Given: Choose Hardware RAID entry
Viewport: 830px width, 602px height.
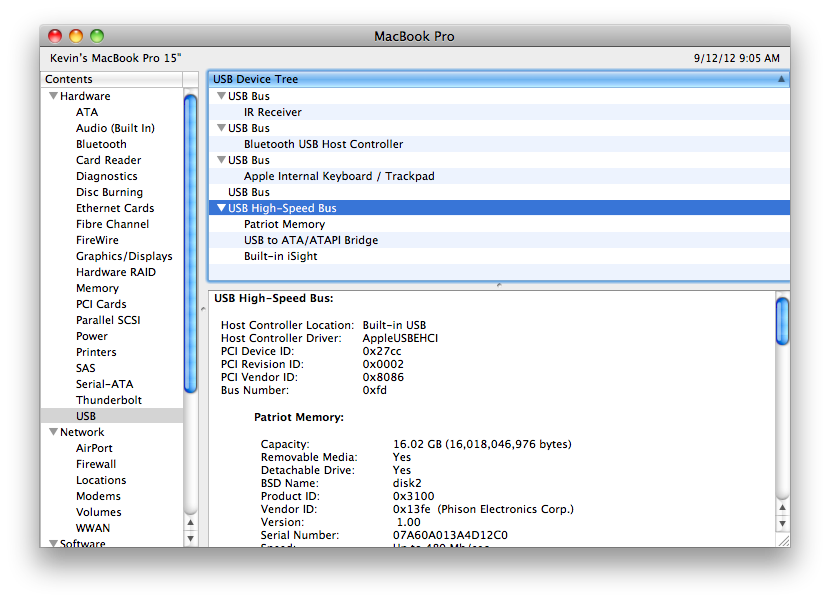Looking at the screenshot, I should click(116, 272).
